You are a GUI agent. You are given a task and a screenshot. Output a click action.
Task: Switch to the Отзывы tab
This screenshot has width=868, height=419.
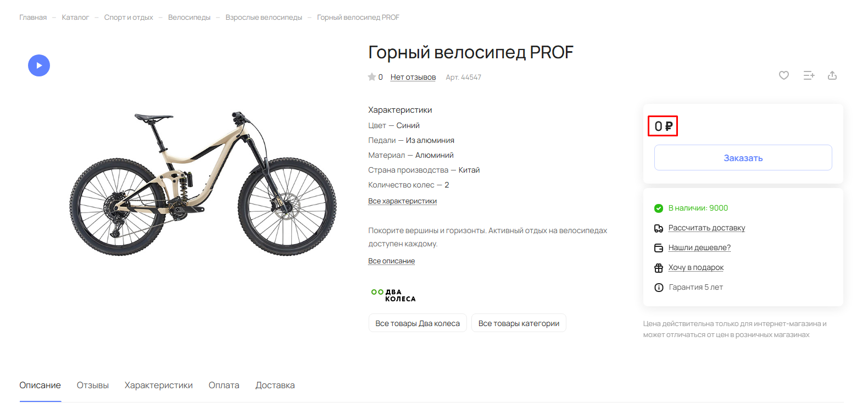93,385
